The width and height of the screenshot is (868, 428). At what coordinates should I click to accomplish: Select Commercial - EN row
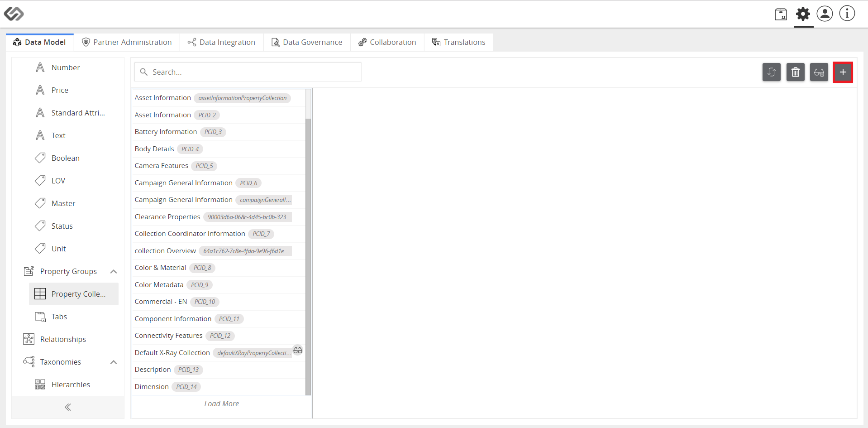point(219,302)
